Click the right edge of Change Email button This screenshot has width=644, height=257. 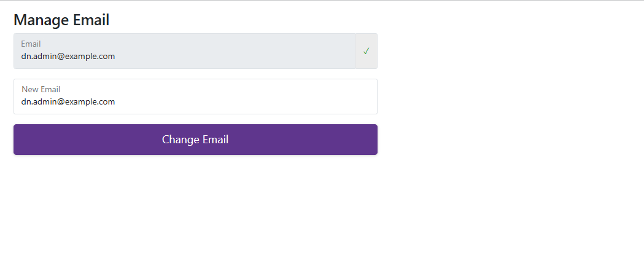click(373, 140)
